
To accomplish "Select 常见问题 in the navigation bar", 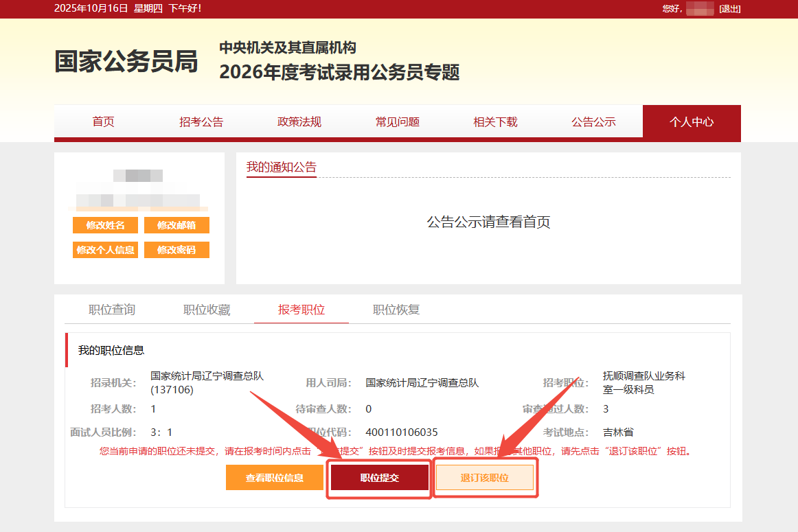I will (x=397, y=122).
